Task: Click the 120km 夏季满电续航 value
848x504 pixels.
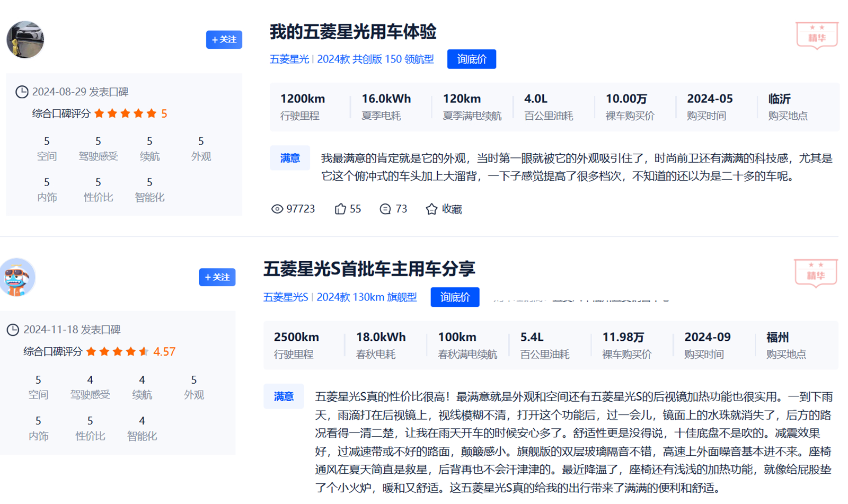Action: pyautogui.click(x=462, y=99)
